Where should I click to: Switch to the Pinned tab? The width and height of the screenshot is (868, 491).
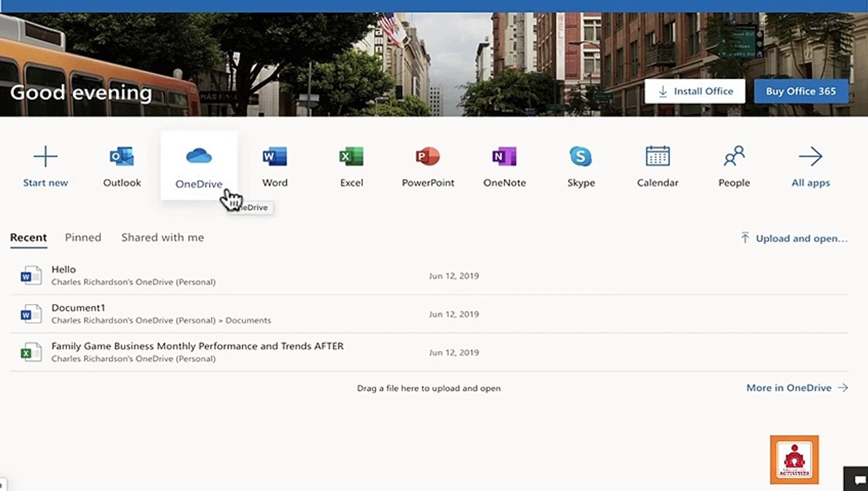point(83,237)
